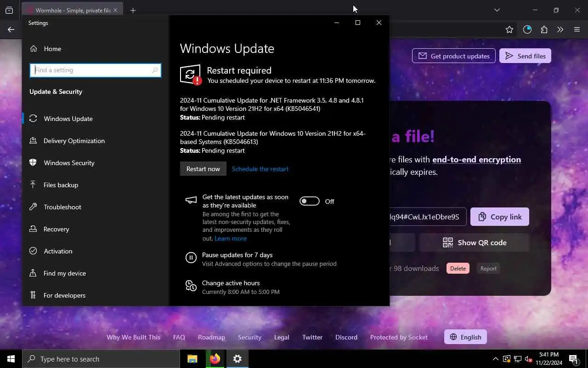Open a new Firefox tab
588x368 pixels.
133,10
